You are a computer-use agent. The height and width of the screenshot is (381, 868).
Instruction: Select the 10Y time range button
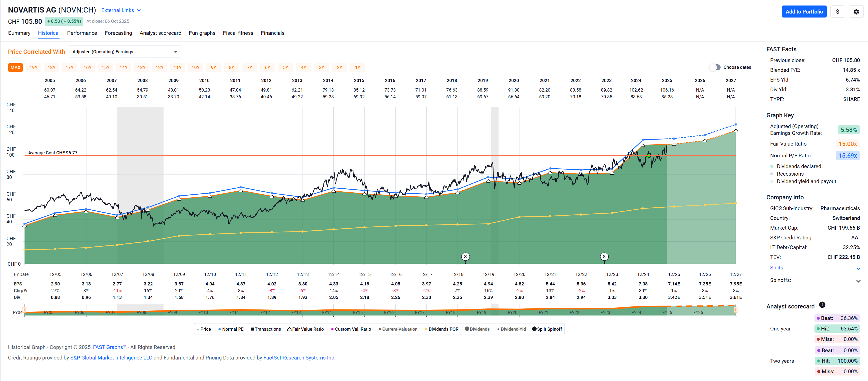[x=195, y=67]
